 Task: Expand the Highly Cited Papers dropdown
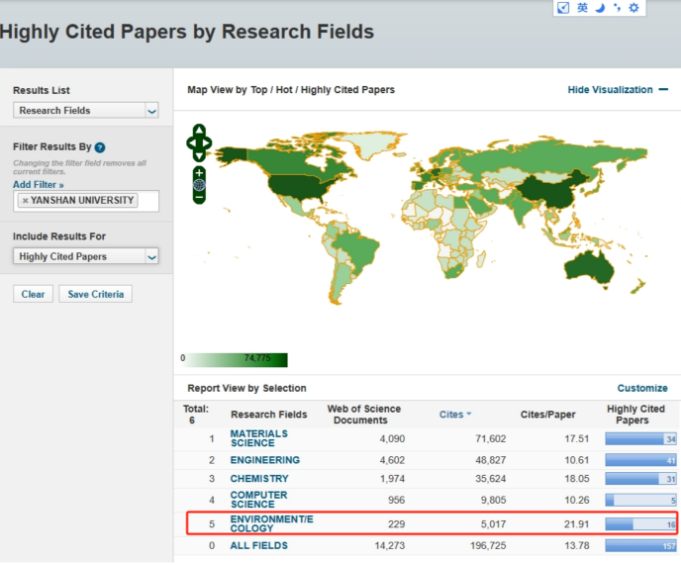pos(86,257)
